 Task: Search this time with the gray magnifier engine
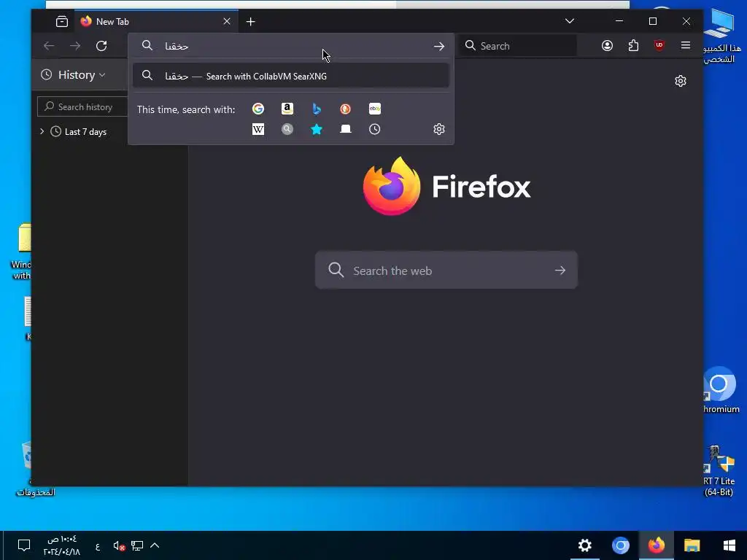click(x=287, y=129)
